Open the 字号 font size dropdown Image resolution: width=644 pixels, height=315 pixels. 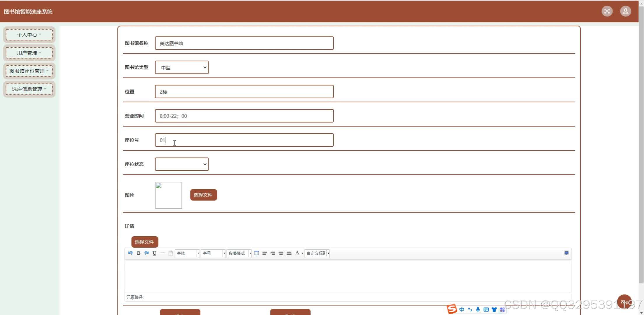pyautogui.click(x=213, y=253)
